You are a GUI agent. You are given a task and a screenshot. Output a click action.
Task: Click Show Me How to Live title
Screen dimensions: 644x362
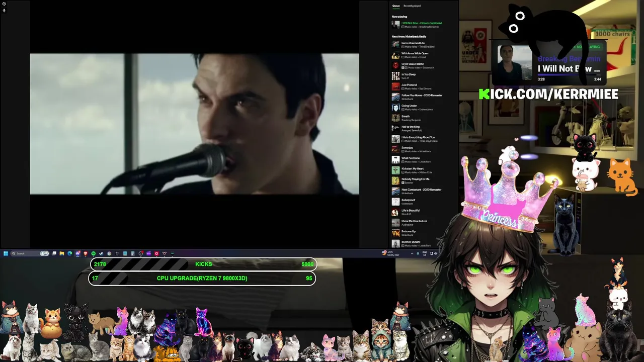click(x=415, y=221)
